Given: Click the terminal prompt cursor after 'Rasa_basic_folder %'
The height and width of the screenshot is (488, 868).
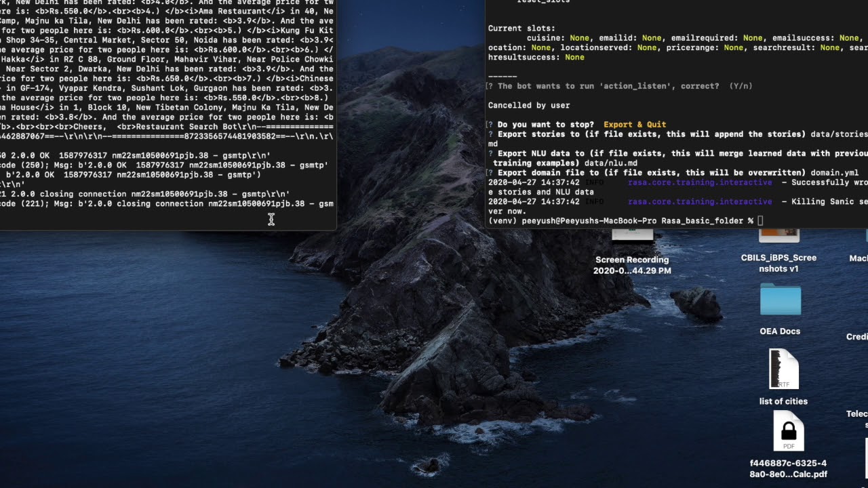Looking at the screenshot, I should [760, 221].
